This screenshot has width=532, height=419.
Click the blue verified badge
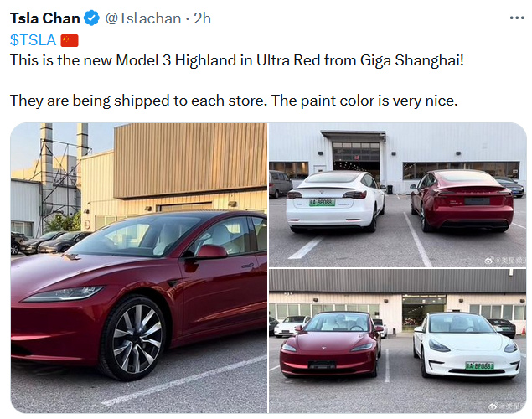tap(91, 18)
